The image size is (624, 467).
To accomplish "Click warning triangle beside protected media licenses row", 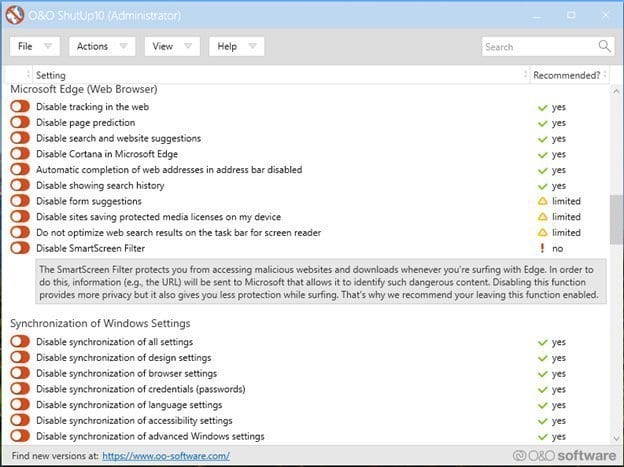I will pyautogui.click(x=542, y=217).
